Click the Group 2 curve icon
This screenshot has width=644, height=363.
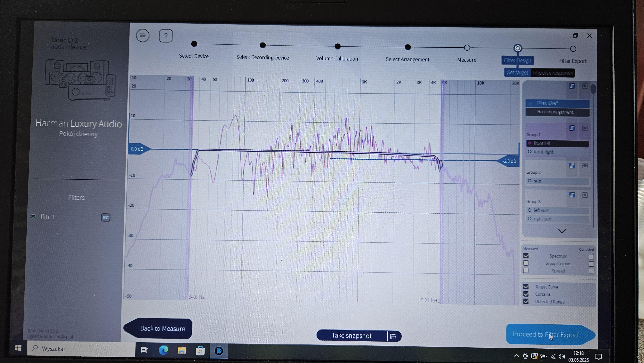point(572,166)
